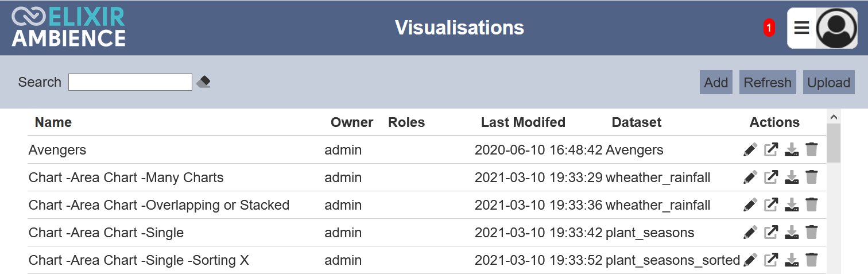Edit Chart -Area Chart -Many Charts pencil icon
The width and height of the screenshot is (868, 274).
[x=750, y=177]
